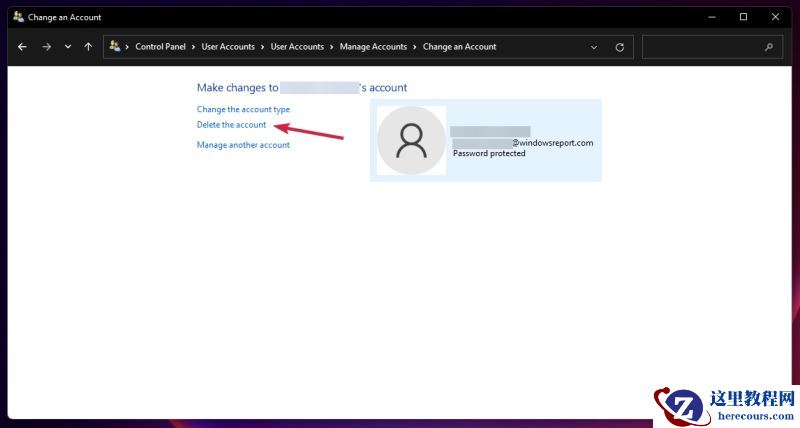
Task: Expand chevron before Control Panel breadcrumb
Action: point(127,47)
